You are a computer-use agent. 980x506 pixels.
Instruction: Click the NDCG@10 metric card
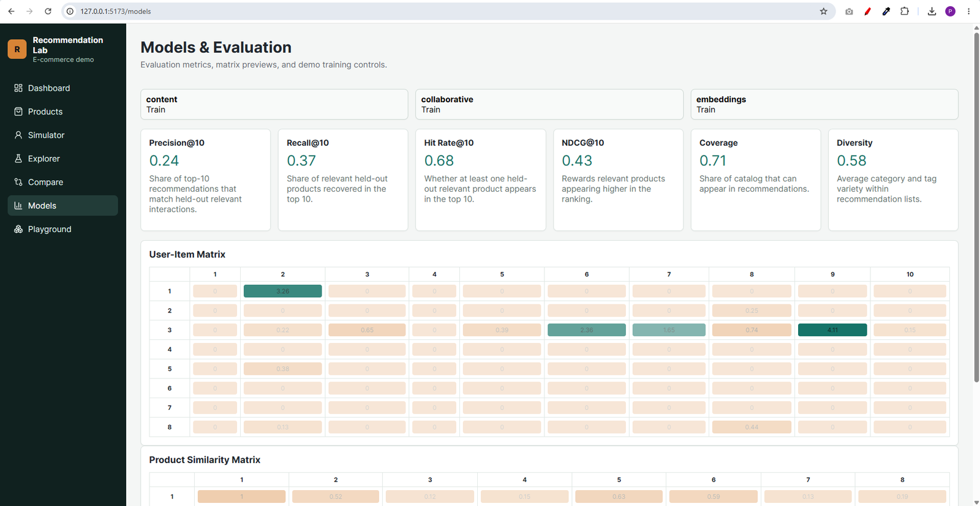[618, 179]
